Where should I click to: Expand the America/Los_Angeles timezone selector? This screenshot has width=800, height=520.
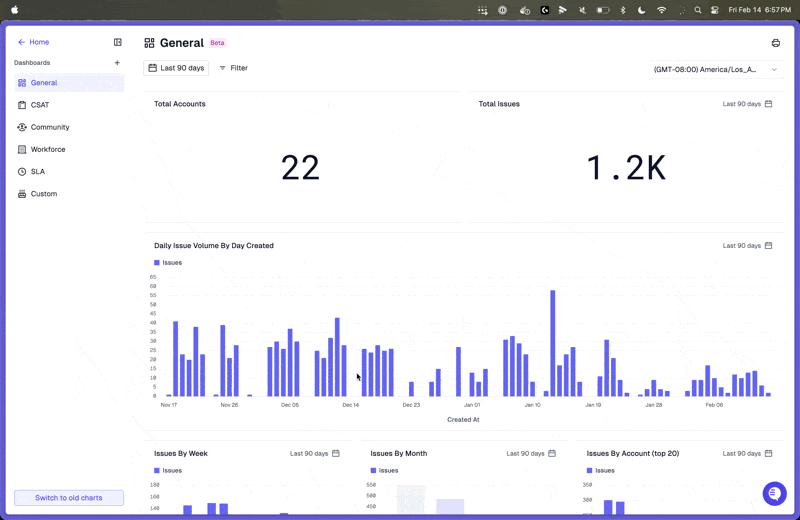(x=715, y=69)
